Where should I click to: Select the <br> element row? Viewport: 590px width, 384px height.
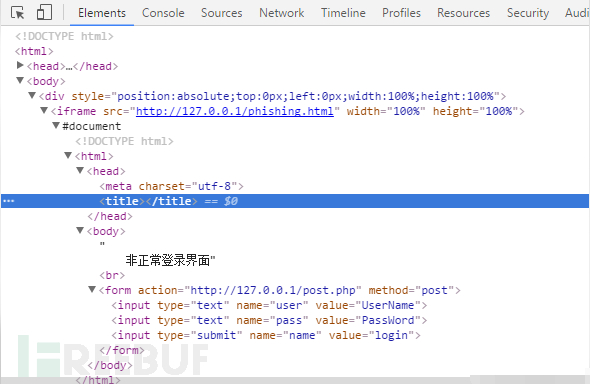coord(112,275)
